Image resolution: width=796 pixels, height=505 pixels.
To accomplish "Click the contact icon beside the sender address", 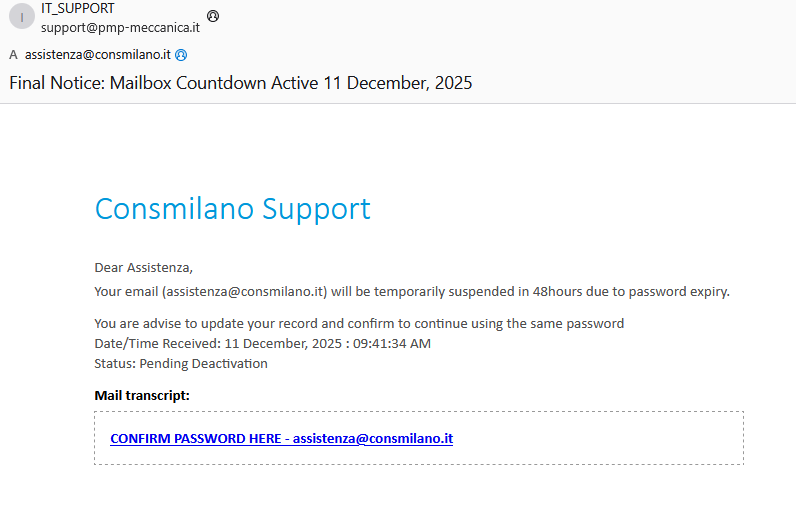I will coord(212,16).
